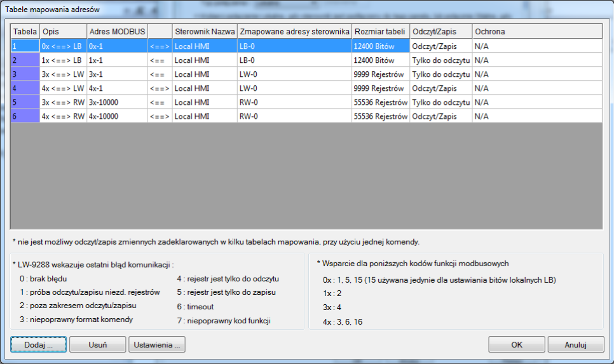This screenshot has width=614, height=364.
Task: Click the Opis column header
Action: coord(63,32)
